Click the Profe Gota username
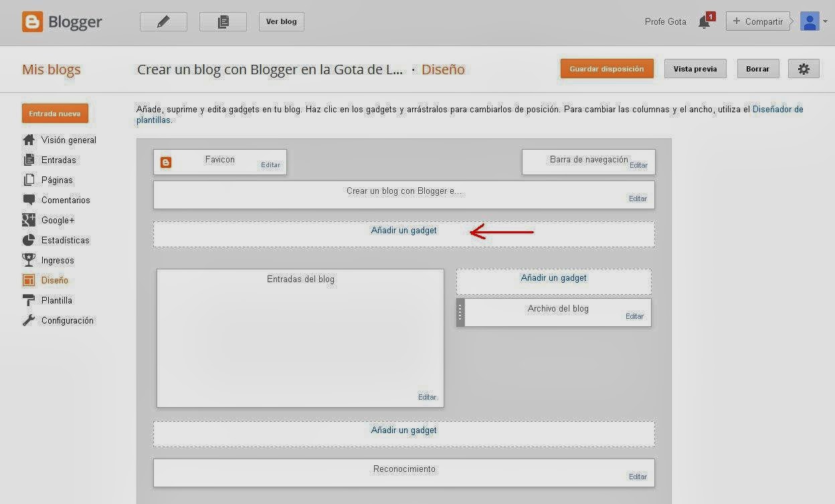This screenshot has height=504, width=835. tap(666, 21)
